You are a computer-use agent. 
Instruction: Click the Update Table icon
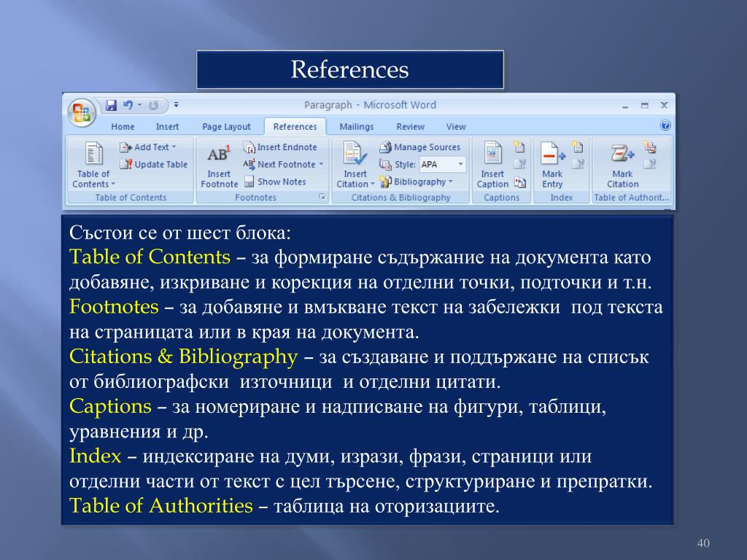[x=125, y=164]
